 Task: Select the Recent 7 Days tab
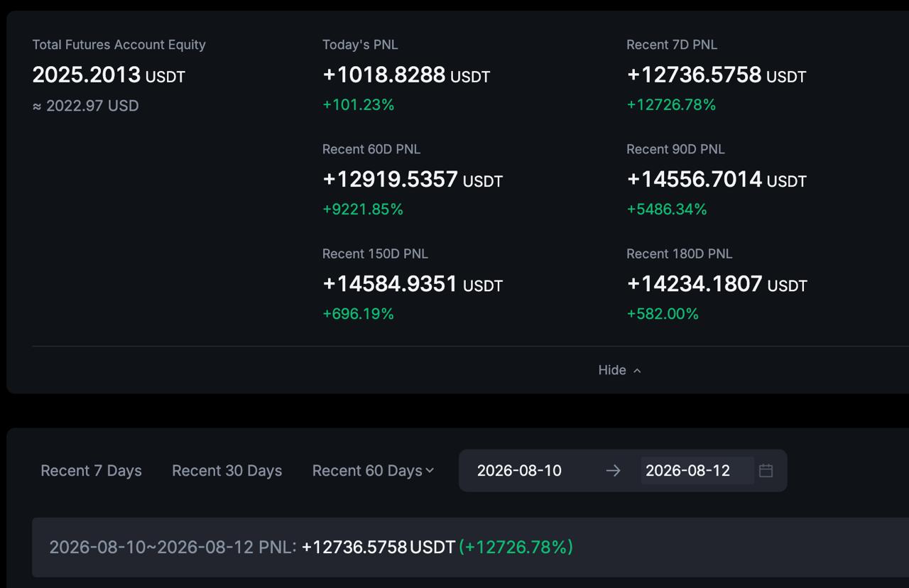(91, 471)
